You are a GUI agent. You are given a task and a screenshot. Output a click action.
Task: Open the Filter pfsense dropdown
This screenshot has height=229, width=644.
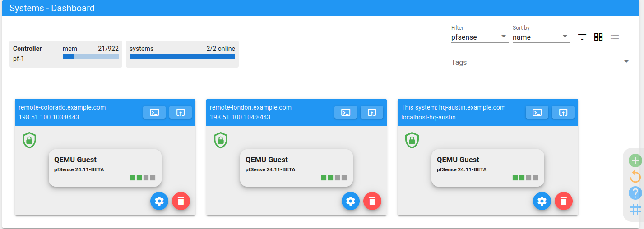pos(479,37)
